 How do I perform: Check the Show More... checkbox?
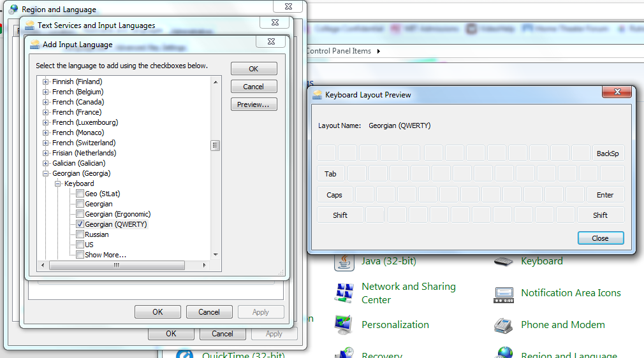coord(80,255)
